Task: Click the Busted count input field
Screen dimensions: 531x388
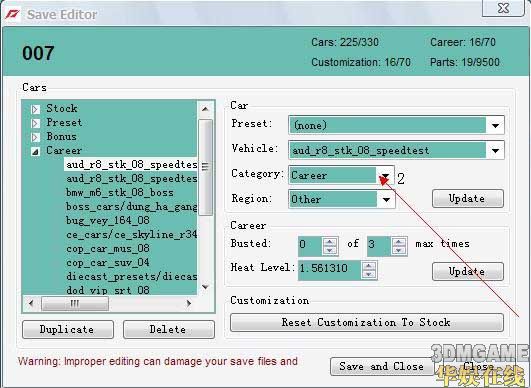Action: point(311,246)
